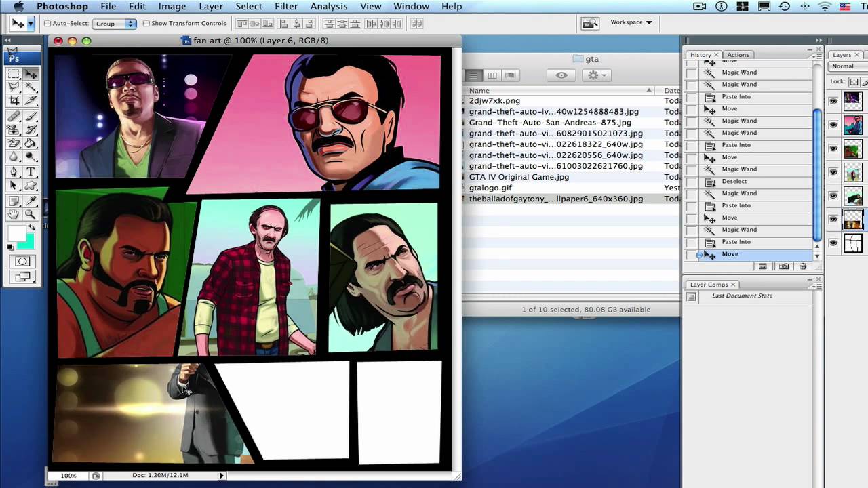
Task: Click the foreground color swatch
Action: point(16,234)
